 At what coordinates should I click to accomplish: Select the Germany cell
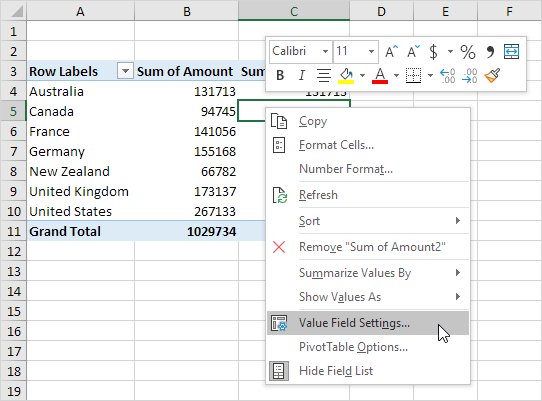[x=81, y=151]
